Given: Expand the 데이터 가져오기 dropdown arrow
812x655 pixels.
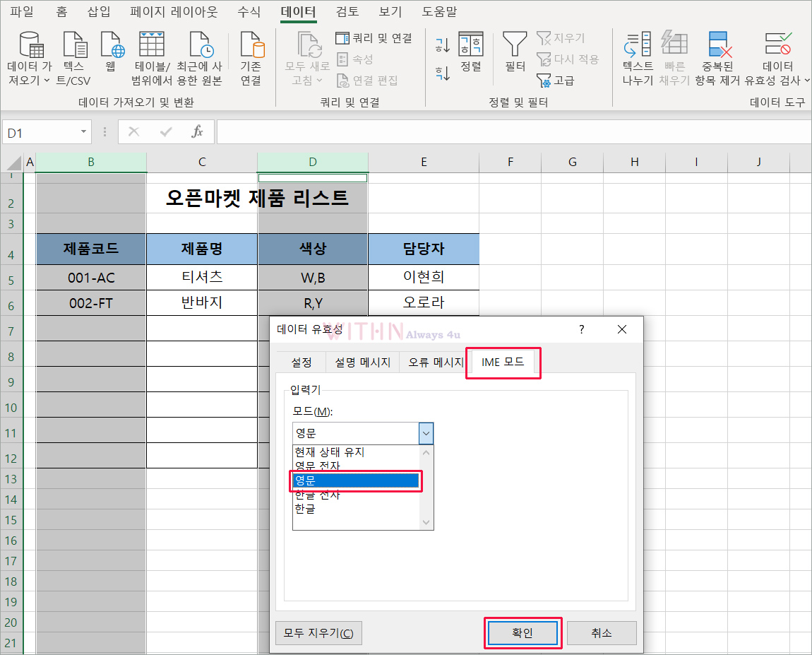Looking at the screenshot, I should tap(47, 81).
